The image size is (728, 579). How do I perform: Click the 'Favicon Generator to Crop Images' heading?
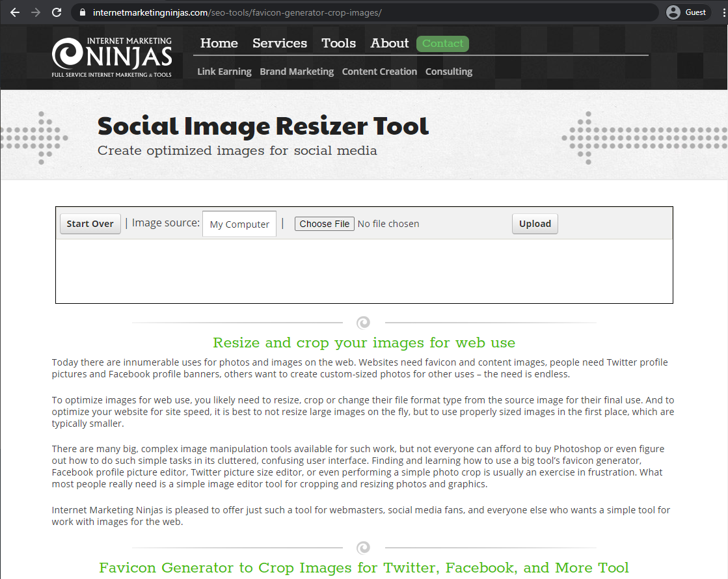pyautogui.click(x=364, y=568)
